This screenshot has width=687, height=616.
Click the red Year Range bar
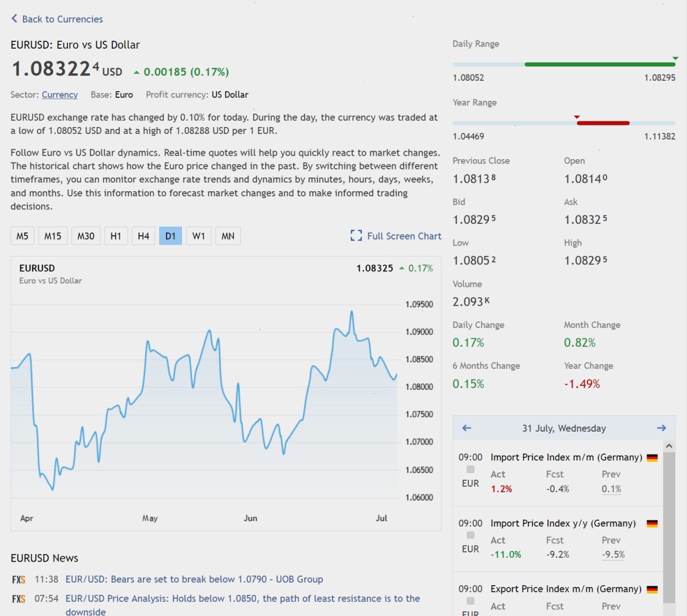pyautogui.click(x=603, y=123)
